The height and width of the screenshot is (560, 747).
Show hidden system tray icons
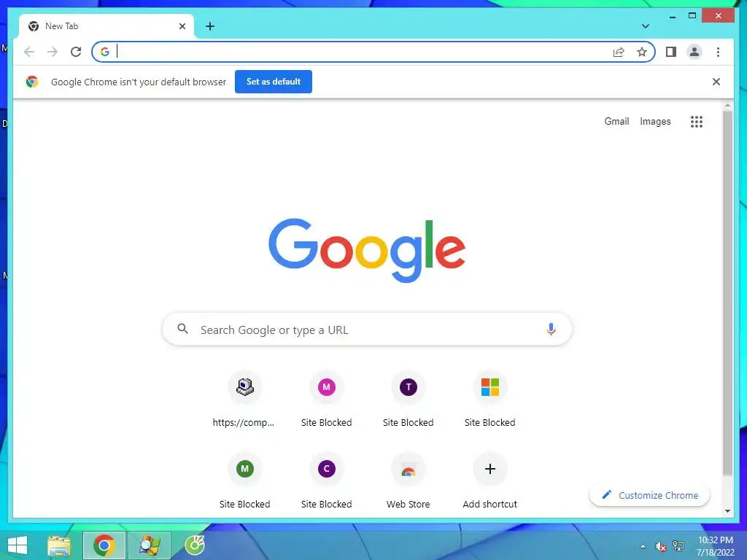[x=643, y=546]
